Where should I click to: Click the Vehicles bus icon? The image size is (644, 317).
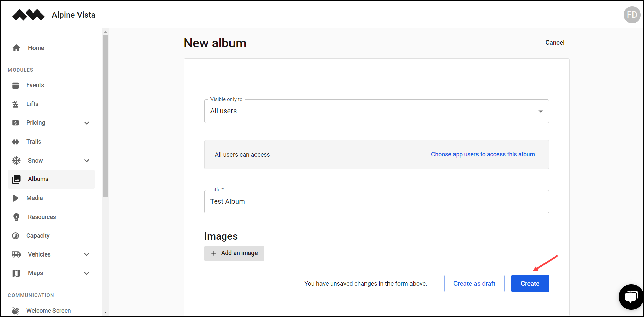16,254
